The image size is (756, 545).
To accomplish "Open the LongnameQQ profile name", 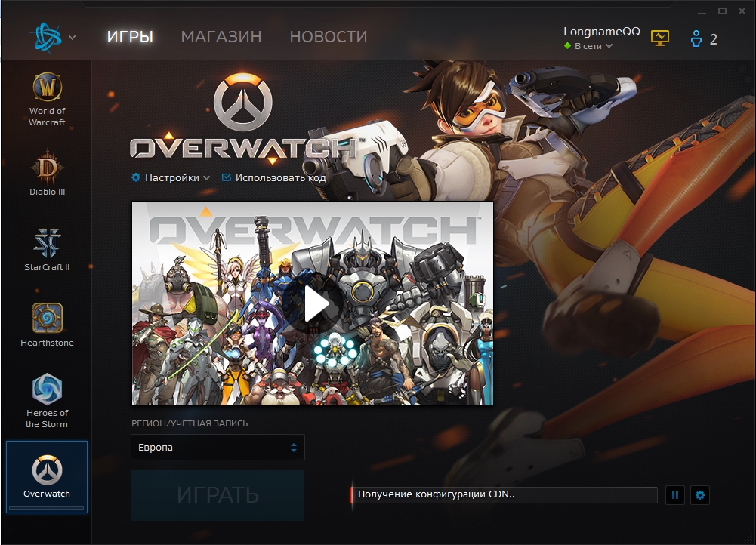I will [602, 32].
